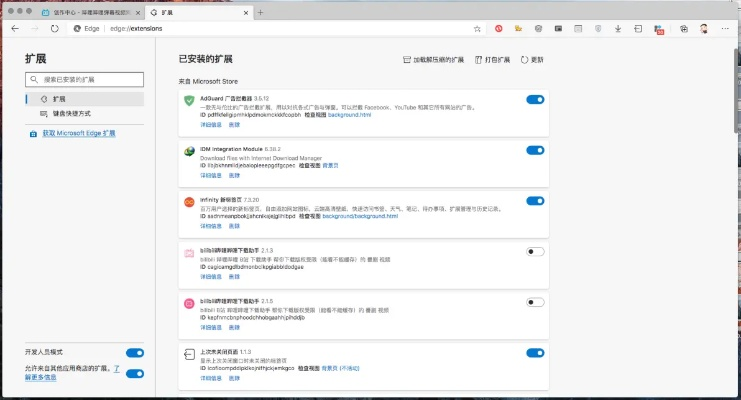Enable the bilibili 下载助手 2.1.3 toggle

click(535, 252)
